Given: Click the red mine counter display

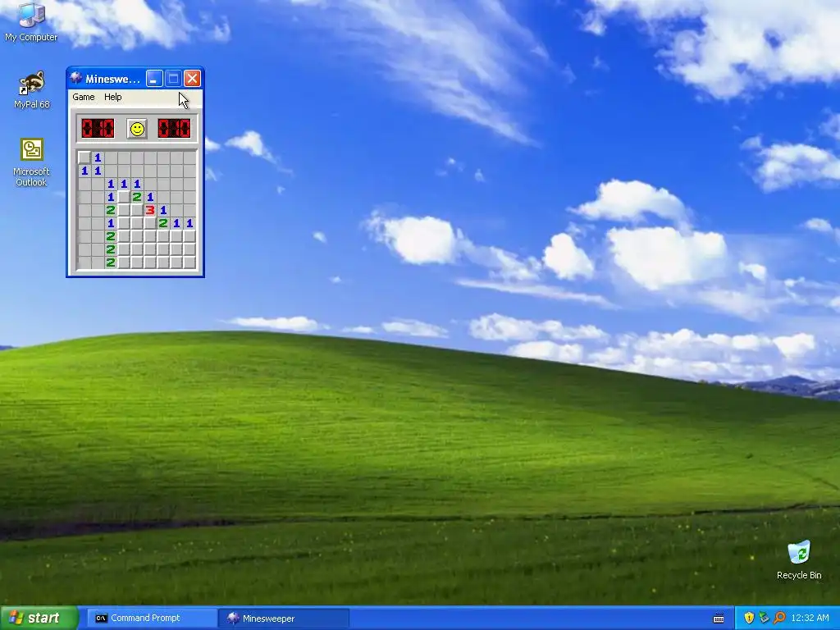Looking at the screenshot, I should click(x=98, y=129).
